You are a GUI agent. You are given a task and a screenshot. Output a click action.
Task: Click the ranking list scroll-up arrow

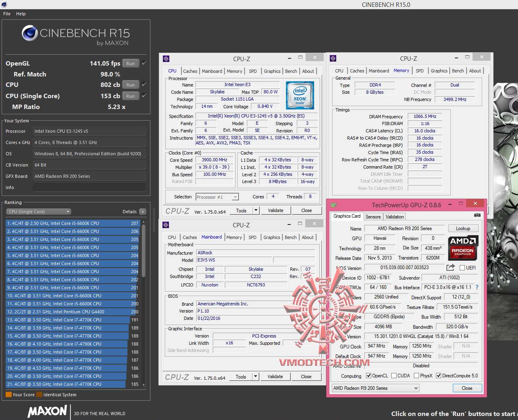(144, 222)
